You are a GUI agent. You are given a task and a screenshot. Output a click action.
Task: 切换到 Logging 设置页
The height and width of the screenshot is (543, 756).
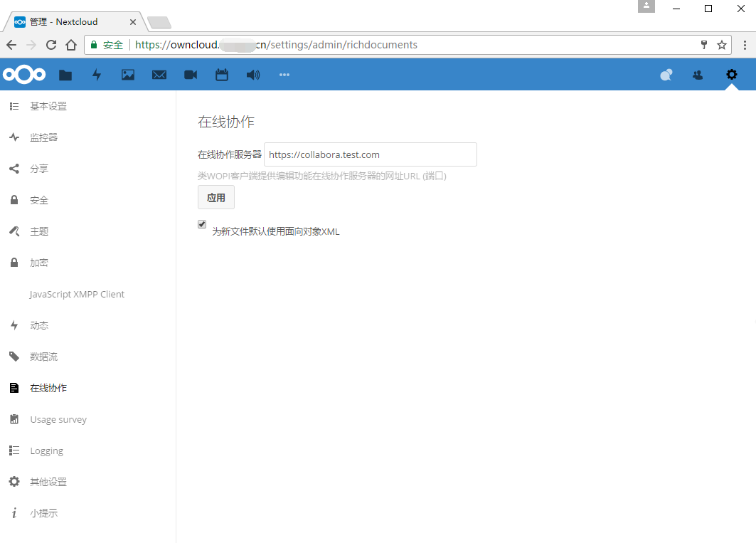[46, 450]
